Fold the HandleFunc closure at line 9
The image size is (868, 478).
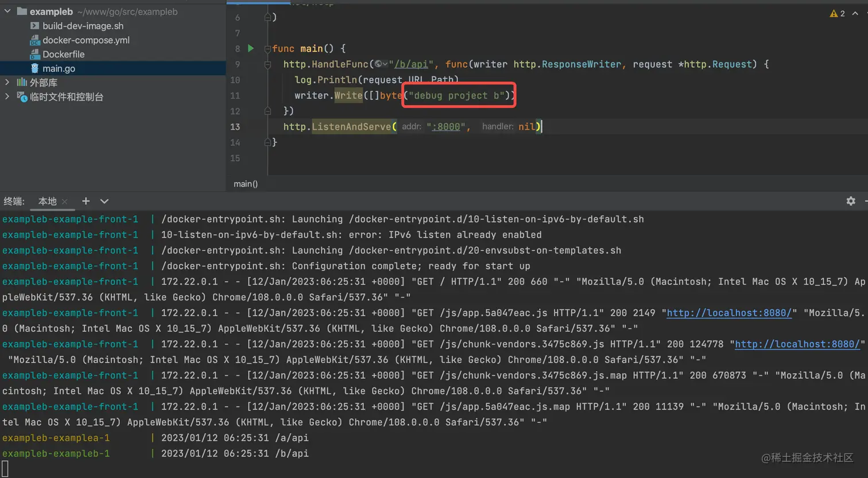pyautogui.click(x=268, y=64)
